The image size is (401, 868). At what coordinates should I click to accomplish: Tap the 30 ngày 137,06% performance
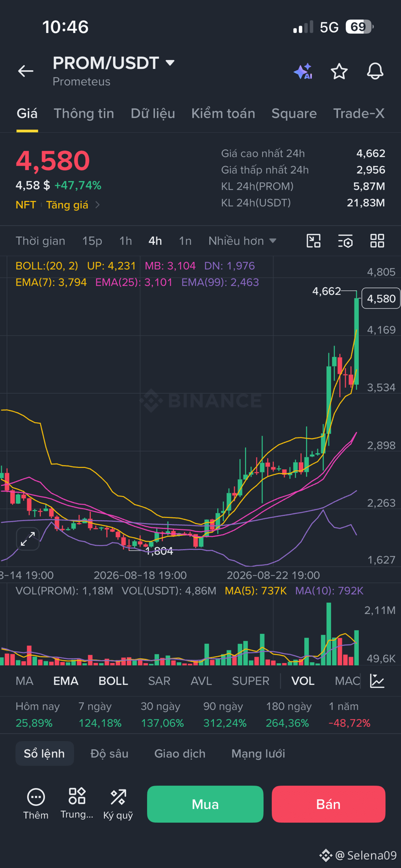click(x=162, y=714)
